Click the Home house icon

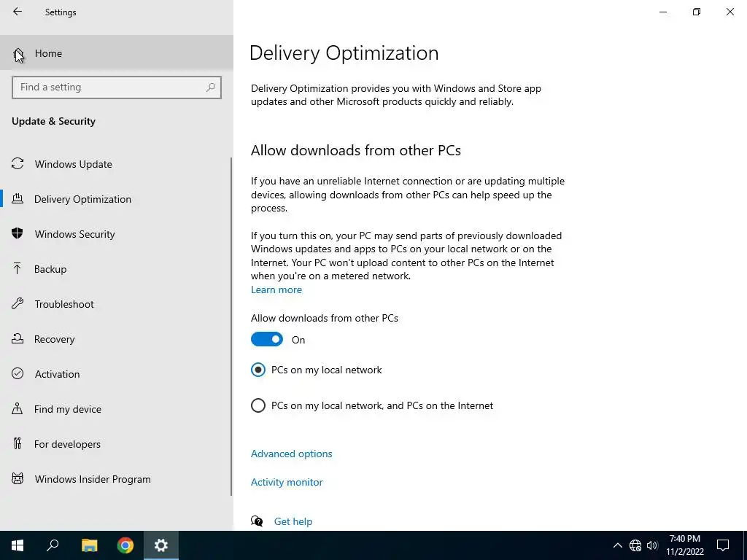click(18, 53)
